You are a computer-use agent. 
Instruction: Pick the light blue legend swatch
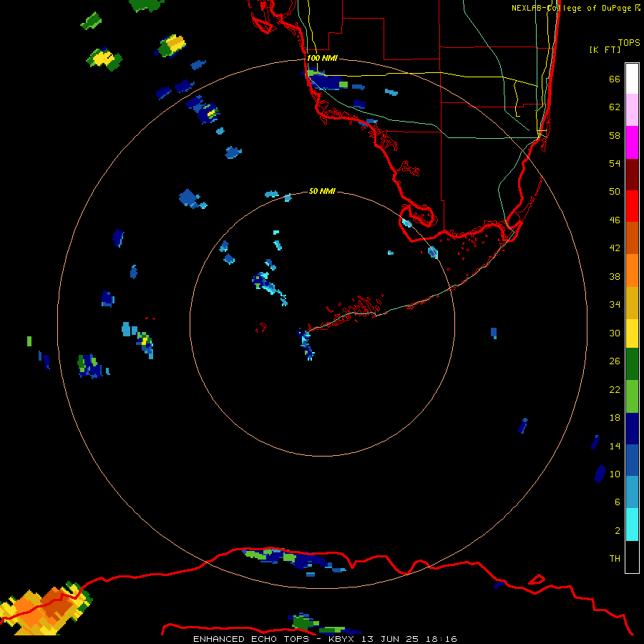[632, 492]
